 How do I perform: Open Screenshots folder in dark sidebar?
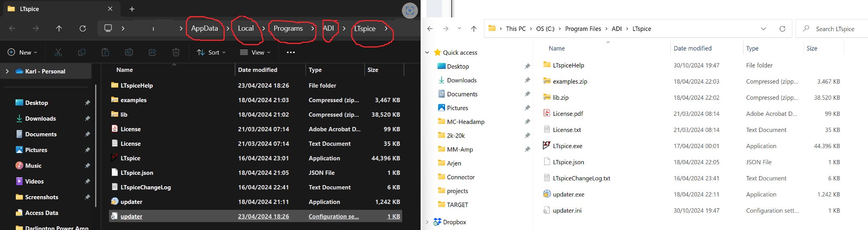click(42, 197)
